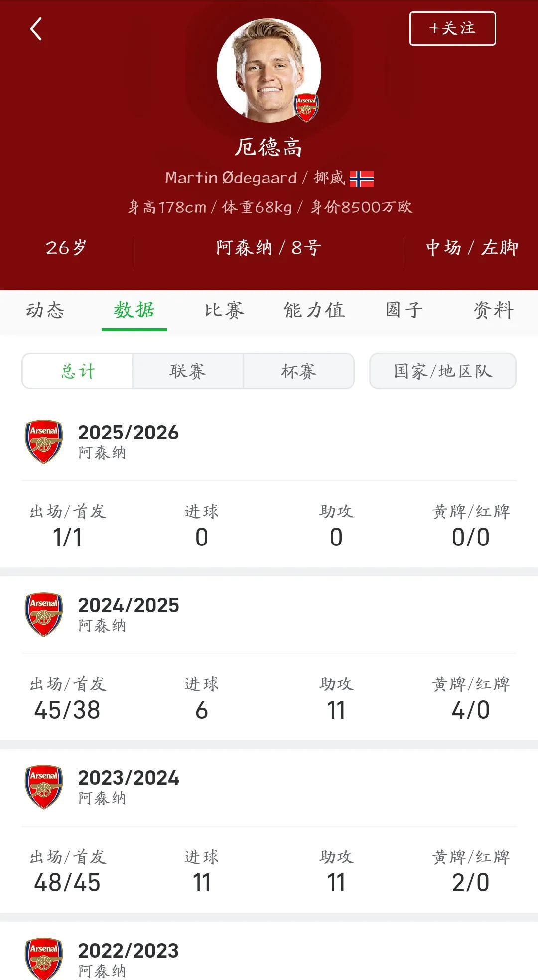The height and width of the screenshot is (980, 538).
Task: Tap the back arrow icon
Action: 36,29
